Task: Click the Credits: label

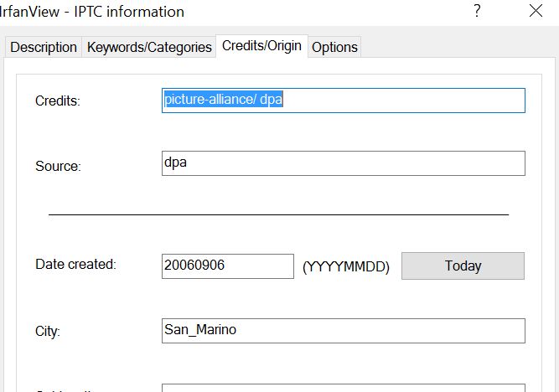Action: click(58, 101)
